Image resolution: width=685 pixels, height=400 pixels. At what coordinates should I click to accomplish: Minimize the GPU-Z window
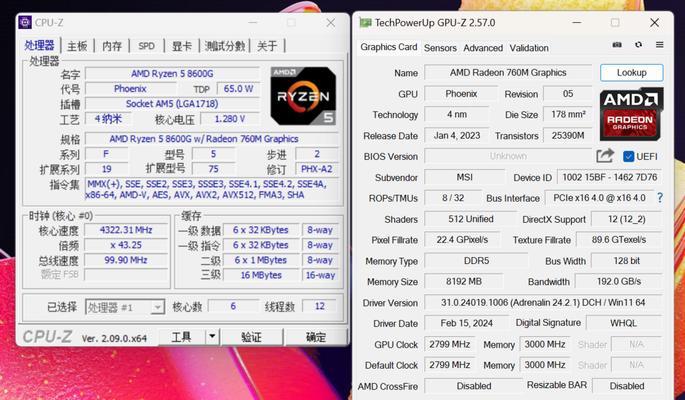coord(577,22)
